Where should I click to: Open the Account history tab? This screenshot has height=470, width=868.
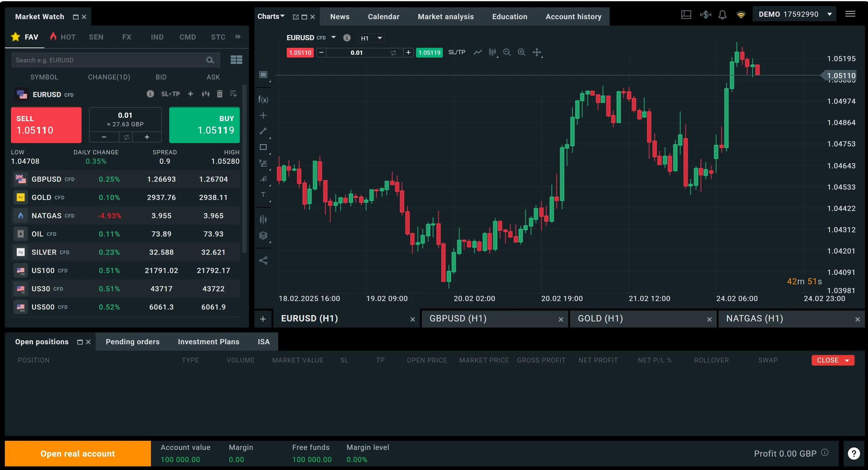point(573,16)
